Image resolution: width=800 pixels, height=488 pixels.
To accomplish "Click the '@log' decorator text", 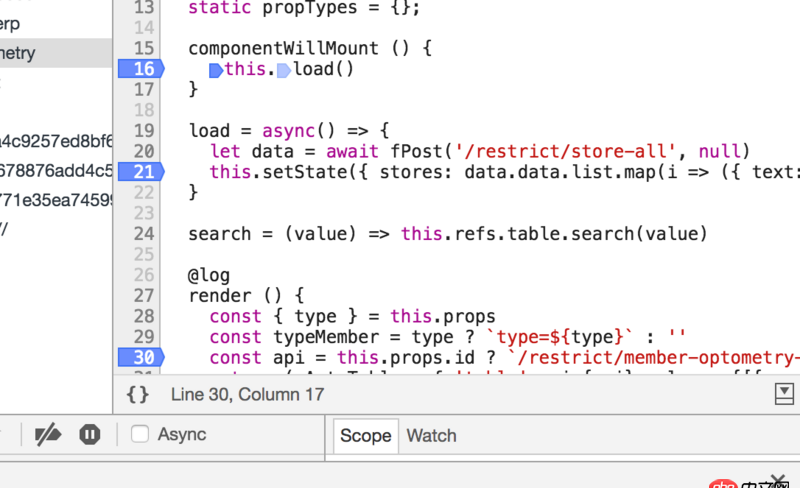I will click(x=209, y=276).
